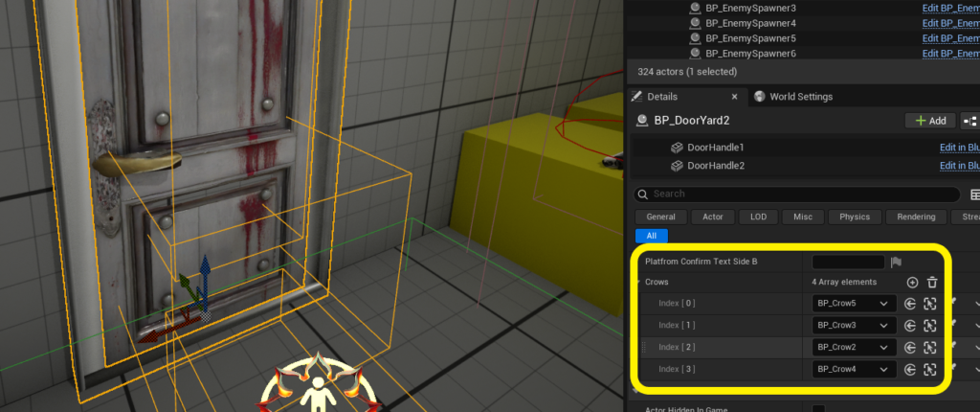Toggle the Actor Hidden In Game checkbox
The width and height of the screenshot is (980, 412).
point(818,410)
